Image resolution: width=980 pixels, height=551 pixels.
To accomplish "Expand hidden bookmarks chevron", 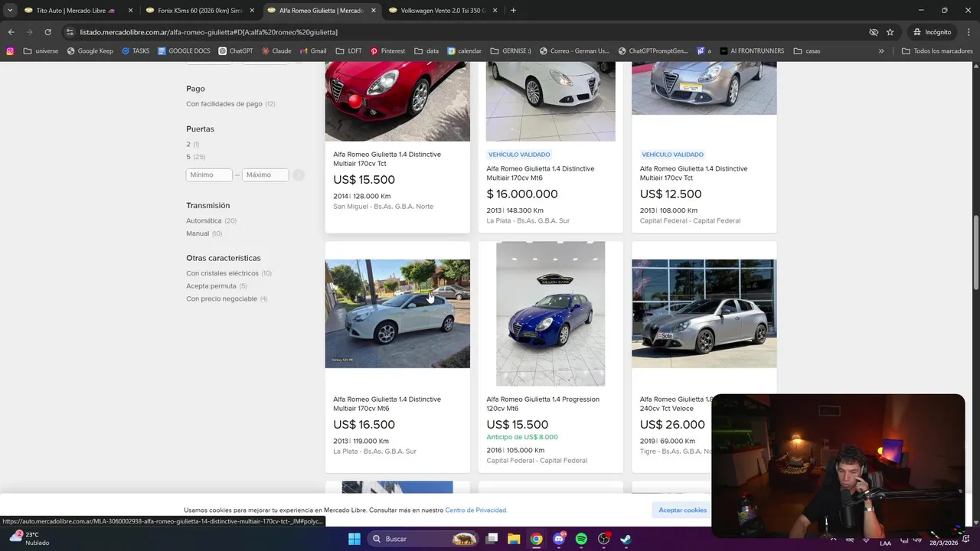I will pyautogui.click(x=881, y=51).
